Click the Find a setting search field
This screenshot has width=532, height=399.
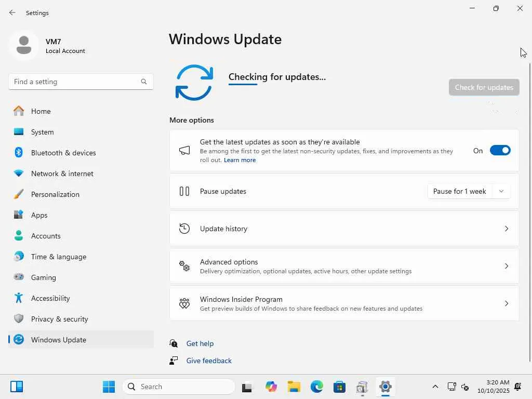click(x=81, y=82)
